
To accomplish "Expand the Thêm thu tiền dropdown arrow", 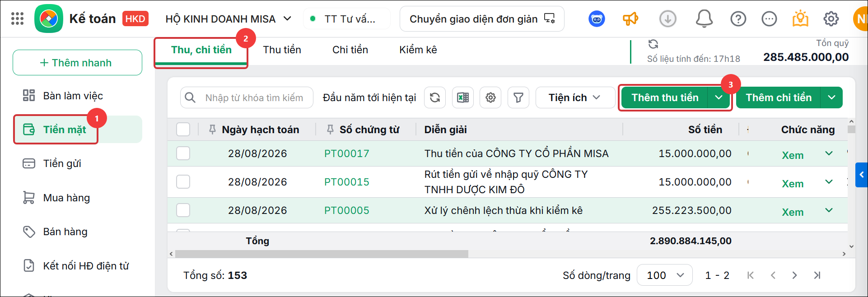I will [x=719, y=97].
